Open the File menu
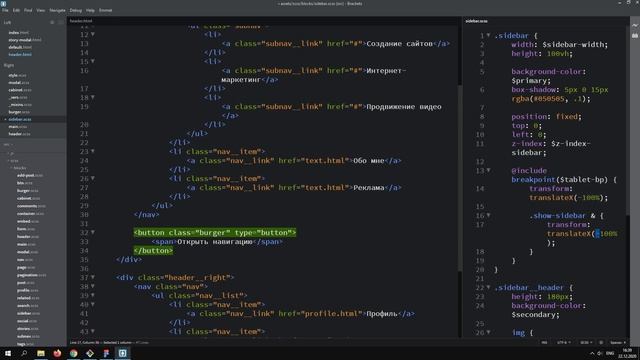The width and height of the screenshot is (640, 360). [5, 10]
